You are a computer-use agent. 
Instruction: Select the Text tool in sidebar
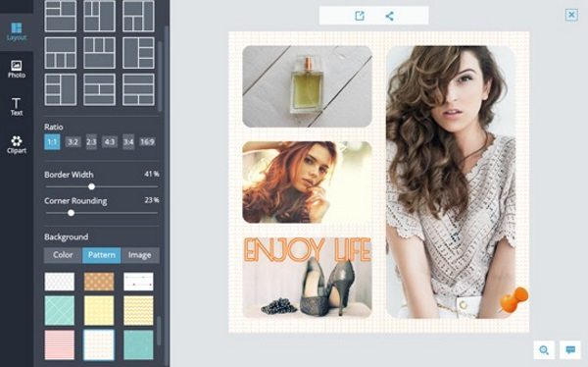pos(17,107)
